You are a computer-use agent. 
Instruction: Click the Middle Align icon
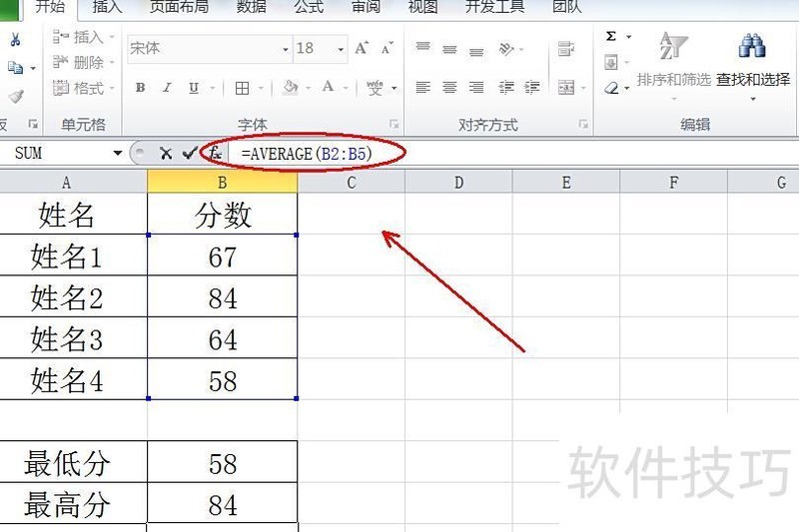pyautogui.click(x=449, y=49)
